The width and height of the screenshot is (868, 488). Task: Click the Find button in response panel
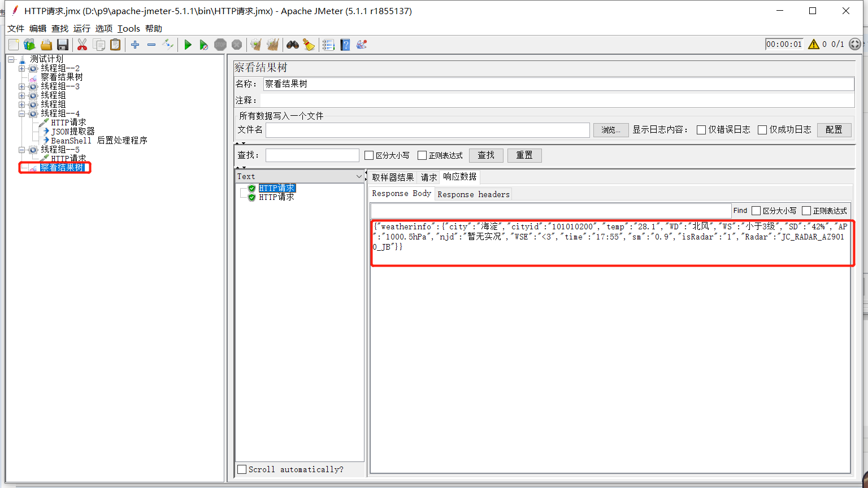[740, 211]
